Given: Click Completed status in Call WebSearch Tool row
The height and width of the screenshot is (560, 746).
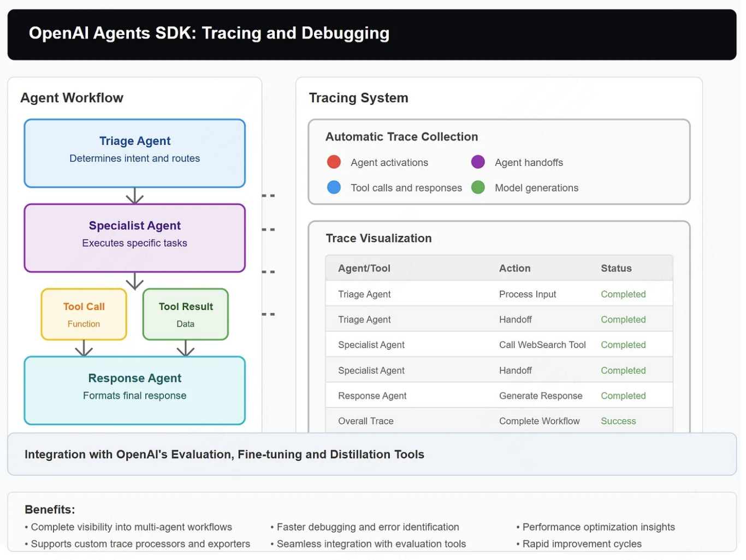Looking at the screenshot, I should click(x=623, y=345).
